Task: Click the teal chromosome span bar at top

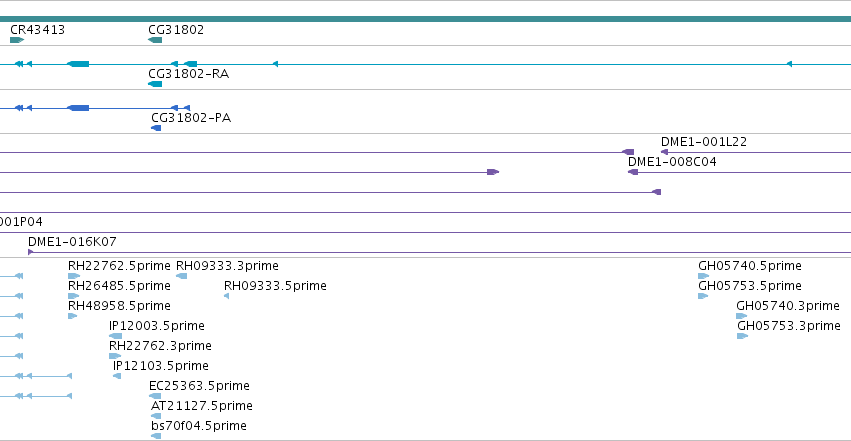Action: pyautogui.click(x=426, y=19)
